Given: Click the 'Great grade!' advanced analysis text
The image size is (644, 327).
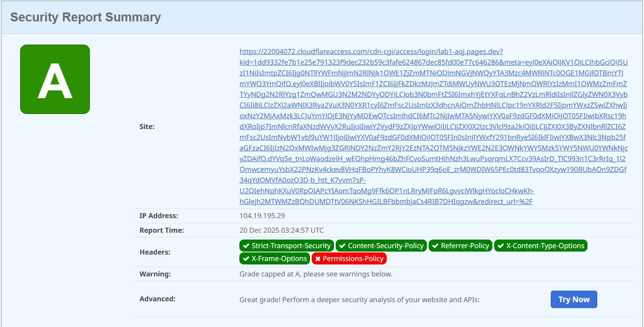Looking at the screenshot, I should tap(359, 300).
